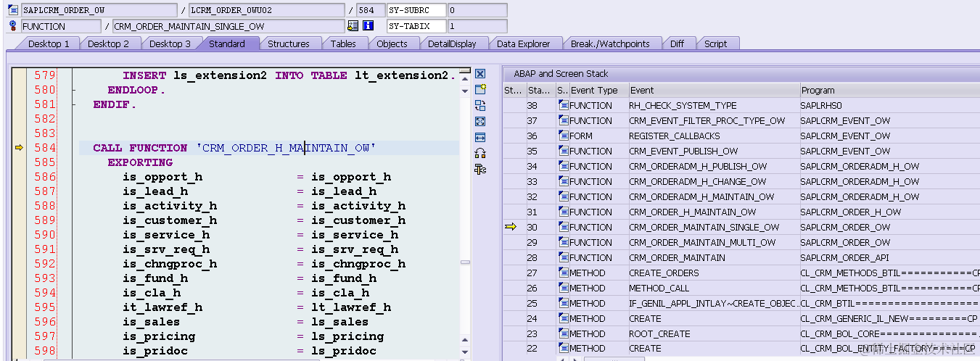Click the LCRM_ORDER_OWU02 include field
Screen dimensions: 980x361
coord(266,10)
